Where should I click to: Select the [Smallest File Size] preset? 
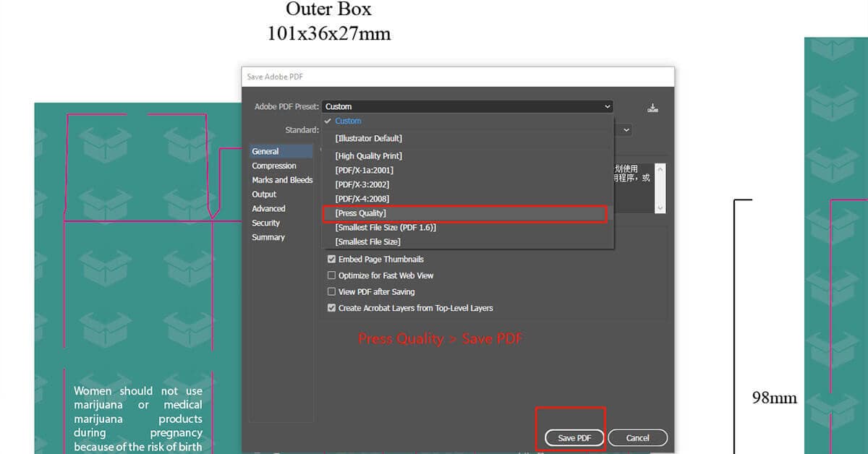point(467,242)
